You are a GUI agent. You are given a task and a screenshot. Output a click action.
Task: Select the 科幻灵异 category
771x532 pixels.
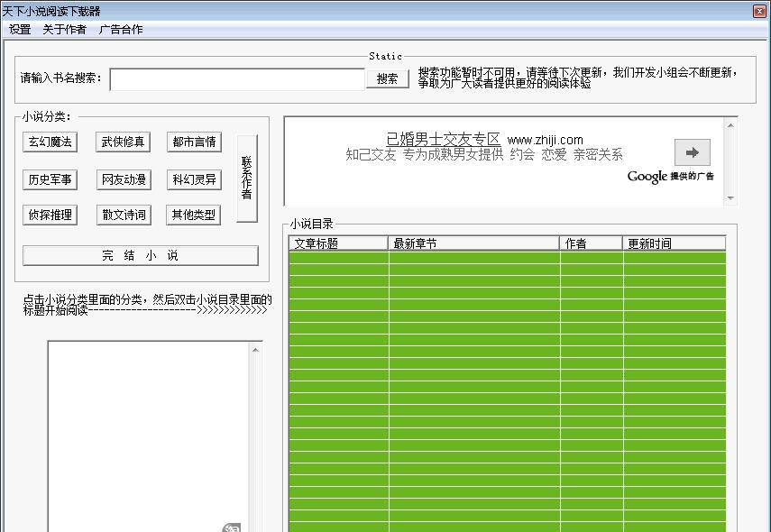point(194,180)
